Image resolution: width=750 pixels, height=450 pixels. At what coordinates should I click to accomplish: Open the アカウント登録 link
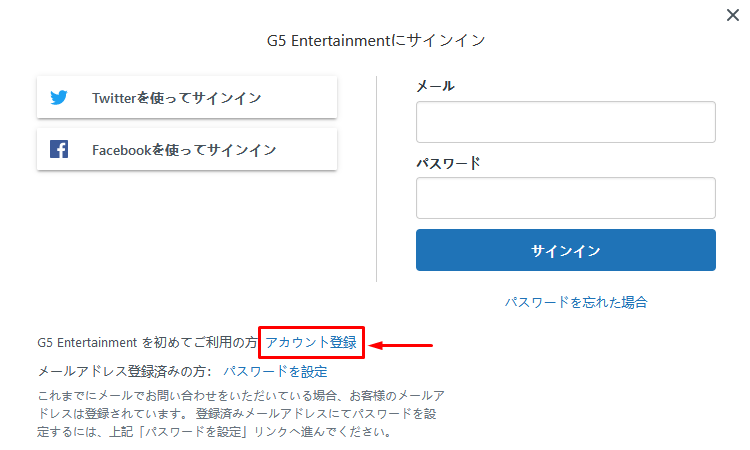pos(311,342)
